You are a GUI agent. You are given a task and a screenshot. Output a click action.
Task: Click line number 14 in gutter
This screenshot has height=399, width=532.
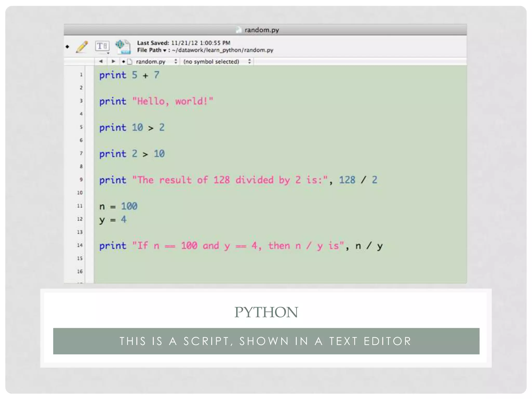pyautogui.click(x=80, y=245)
